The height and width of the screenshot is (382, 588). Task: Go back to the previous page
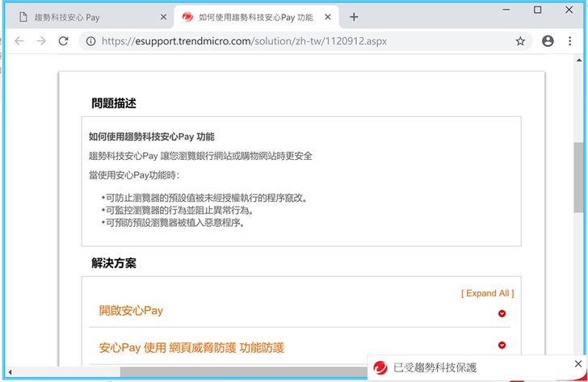click(19, 41)
